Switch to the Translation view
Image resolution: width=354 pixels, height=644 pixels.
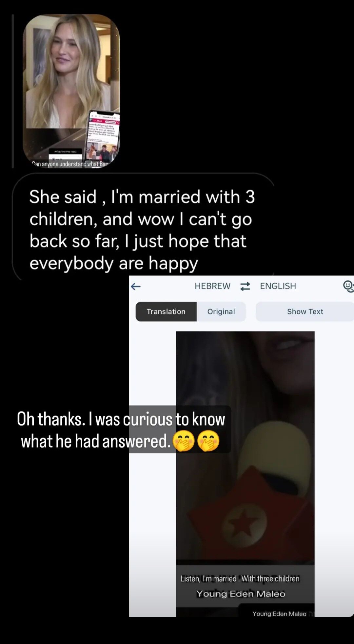click(x=166, y=312)
